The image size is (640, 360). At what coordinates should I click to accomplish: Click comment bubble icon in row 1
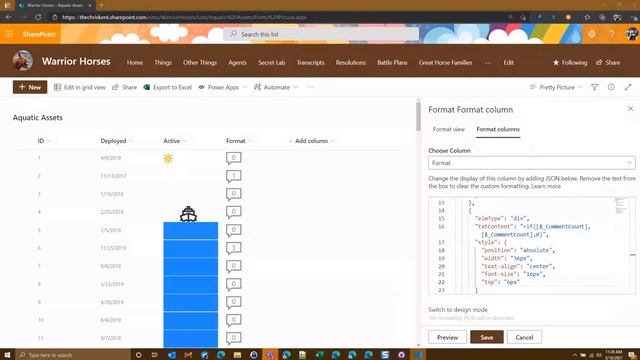pos(233,158)
